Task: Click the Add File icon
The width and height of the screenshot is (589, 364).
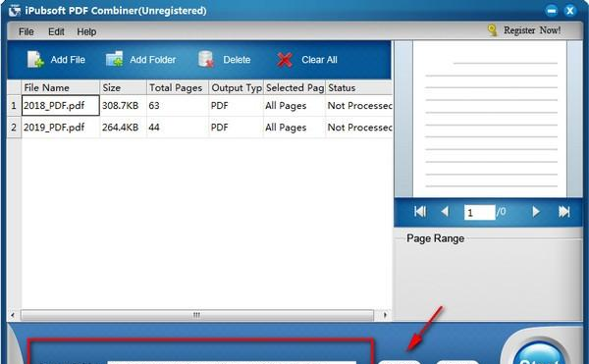Action: point(35,59)
